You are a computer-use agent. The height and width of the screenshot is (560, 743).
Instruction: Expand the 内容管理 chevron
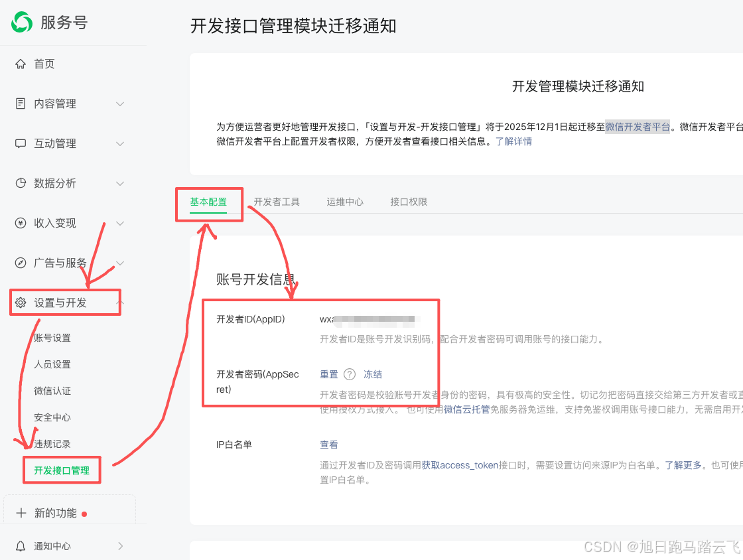click(120, 104)
